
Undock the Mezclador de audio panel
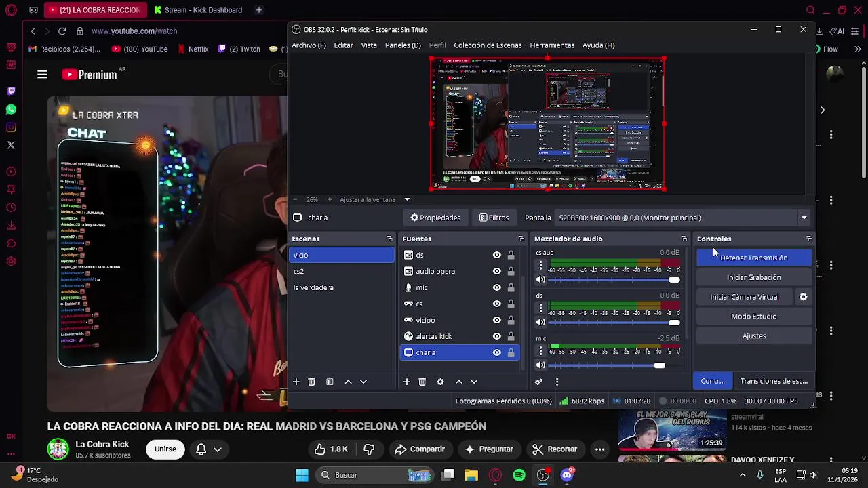684,239
